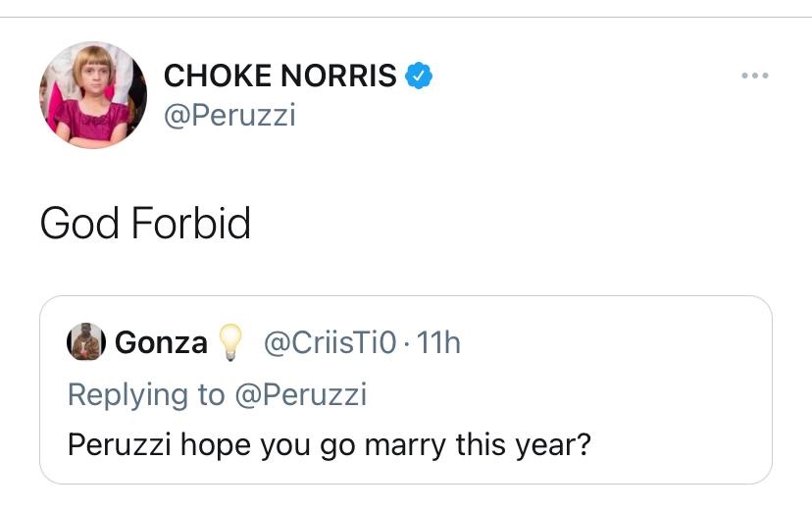Click the blue verified badge

pyautogui.click(x=421, y=76)
